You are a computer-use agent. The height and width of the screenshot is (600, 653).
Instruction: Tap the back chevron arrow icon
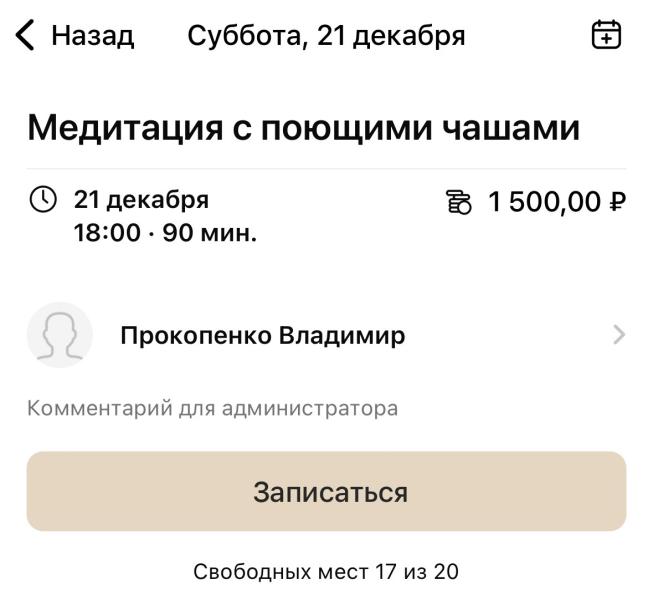point(25,35)
